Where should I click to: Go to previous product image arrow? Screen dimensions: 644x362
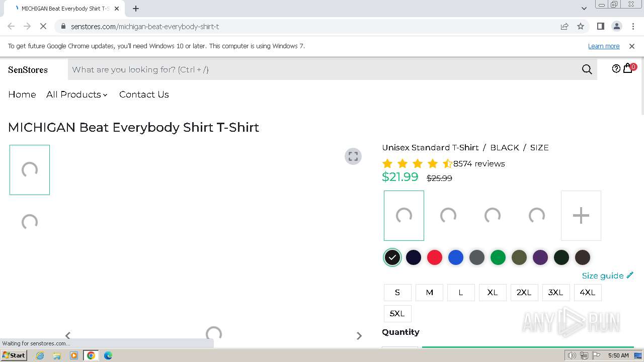coord(68,335)
